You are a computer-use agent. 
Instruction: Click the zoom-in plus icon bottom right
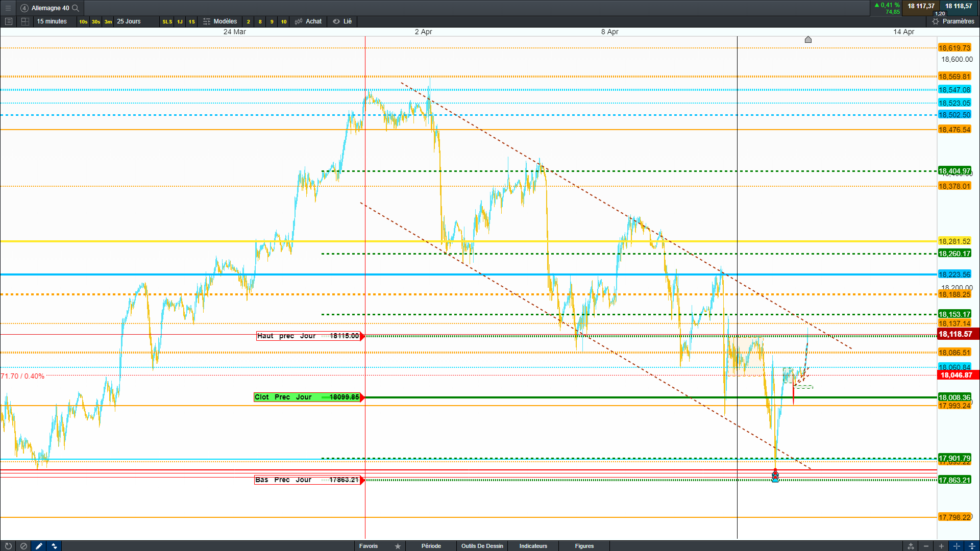coord(941,546)
